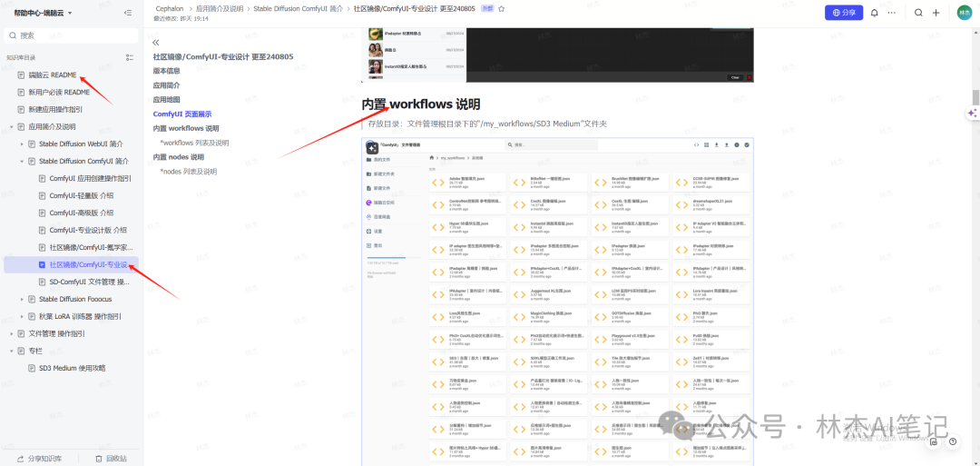Toggle the 知识库目录 list options icon
The height and width of the screenshot is (466, 980).
click(x=130, y=57)
